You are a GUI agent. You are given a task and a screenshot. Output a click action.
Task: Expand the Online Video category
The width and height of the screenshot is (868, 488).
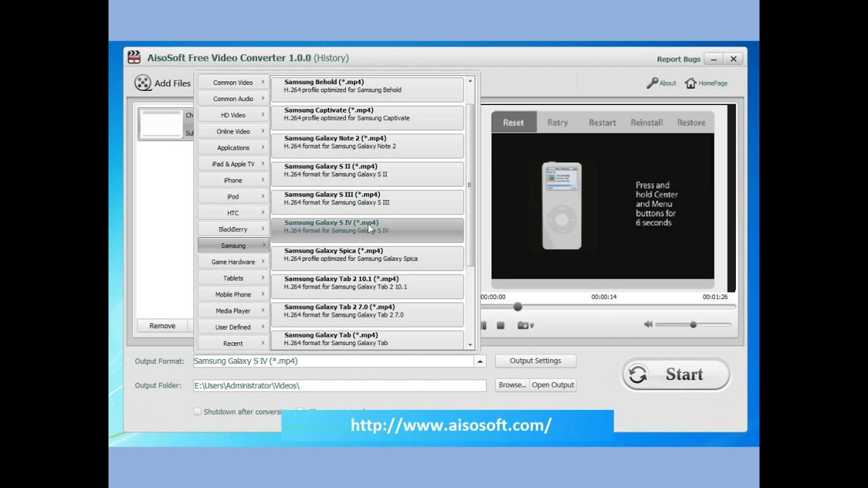click(x=233, y=131)
